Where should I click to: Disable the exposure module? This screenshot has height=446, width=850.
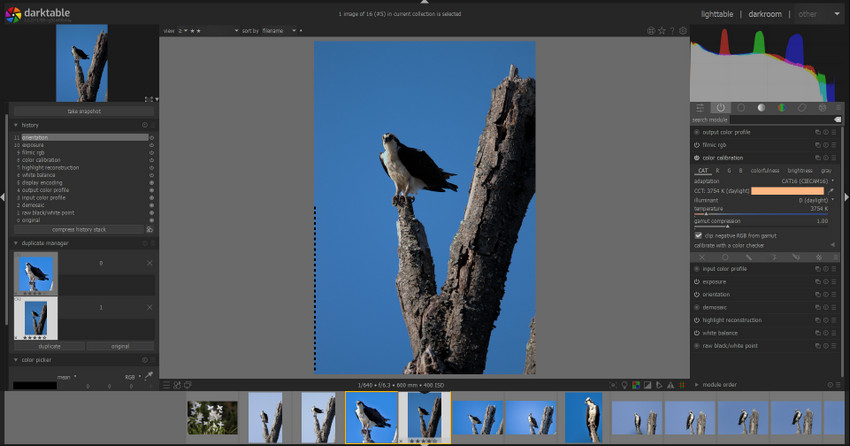tap(697, 282)
